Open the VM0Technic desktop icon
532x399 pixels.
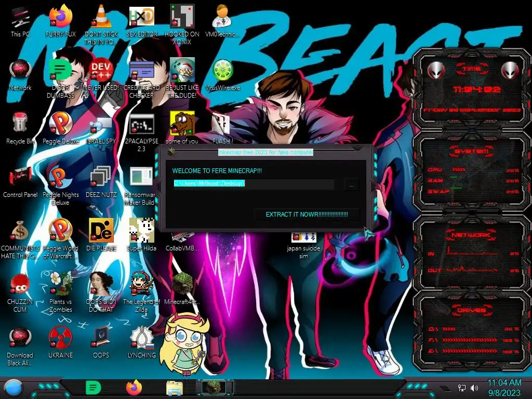(x=222, y=21)
